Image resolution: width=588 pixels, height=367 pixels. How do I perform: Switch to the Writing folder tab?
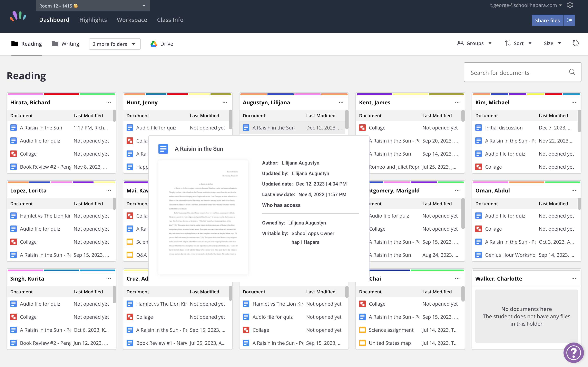tap(65, 43)
